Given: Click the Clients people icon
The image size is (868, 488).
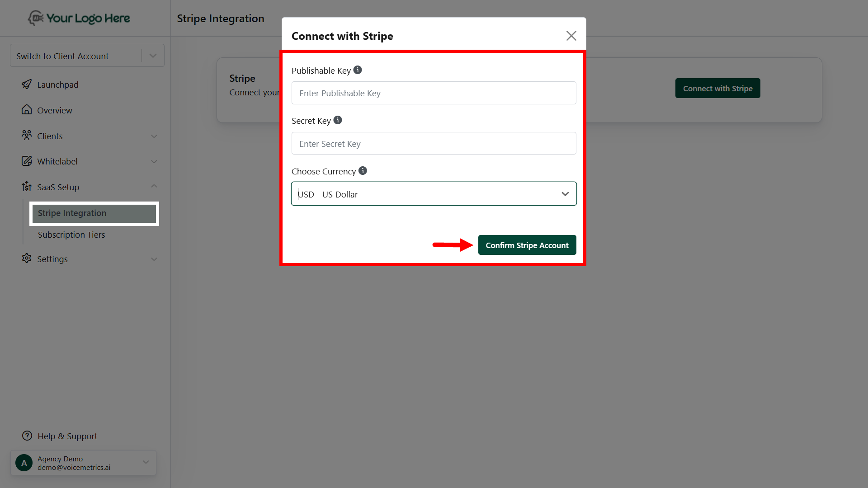Looking at the screenshot, I should [x=27, y=135].
